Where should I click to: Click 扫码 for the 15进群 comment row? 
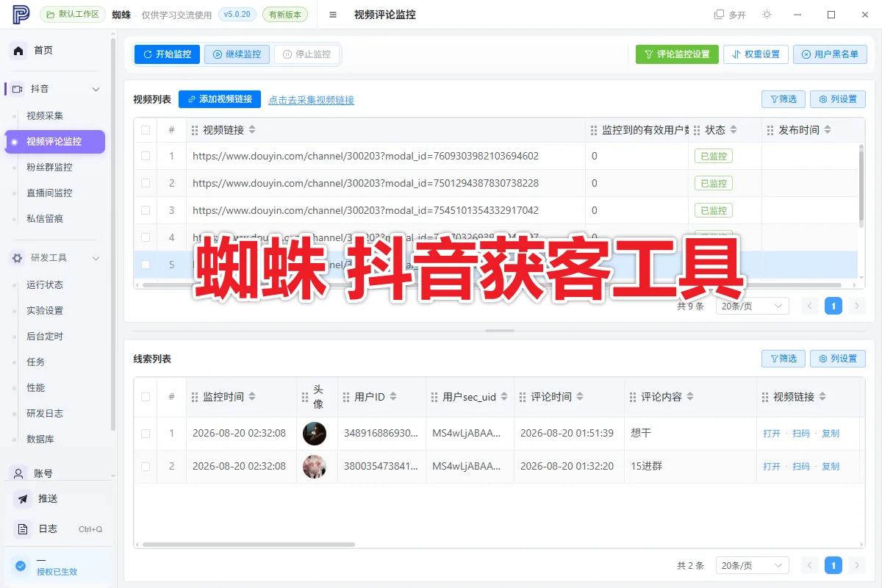(x=801, y=467)
